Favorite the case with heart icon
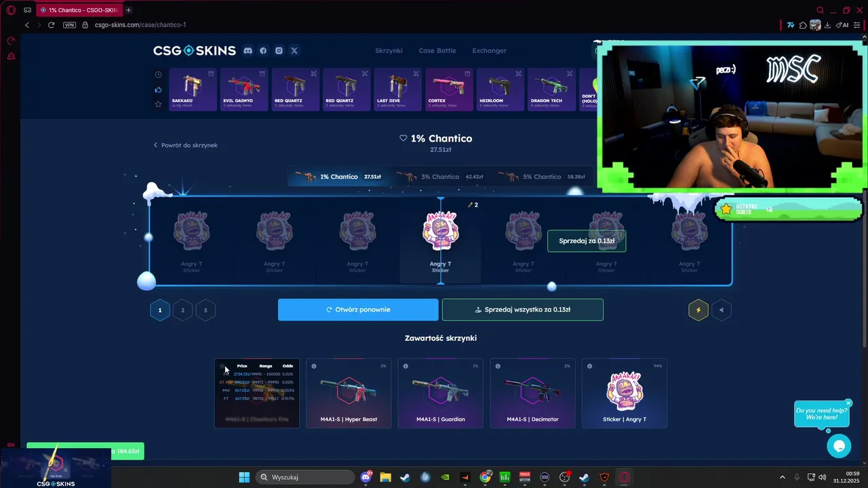Screen dimensions: 868x488 click(x=403, y=138)
